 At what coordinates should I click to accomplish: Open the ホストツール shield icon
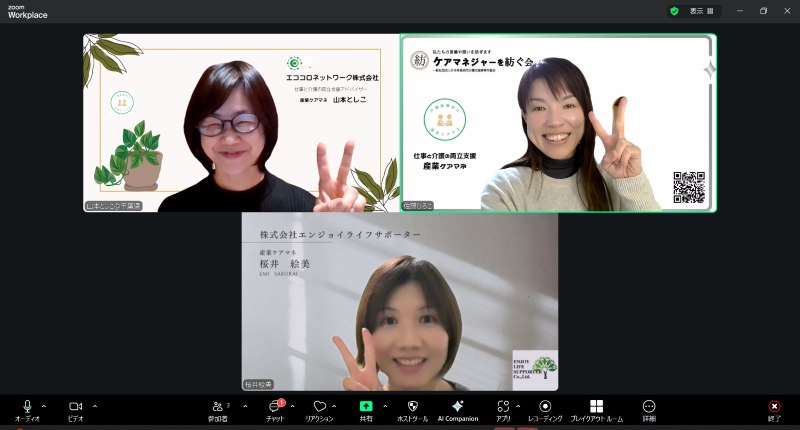point(412,409)
